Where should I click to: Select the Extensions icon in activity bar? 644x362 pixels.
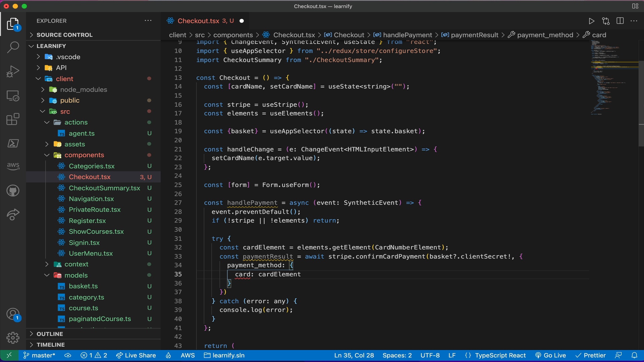point(12,119)
